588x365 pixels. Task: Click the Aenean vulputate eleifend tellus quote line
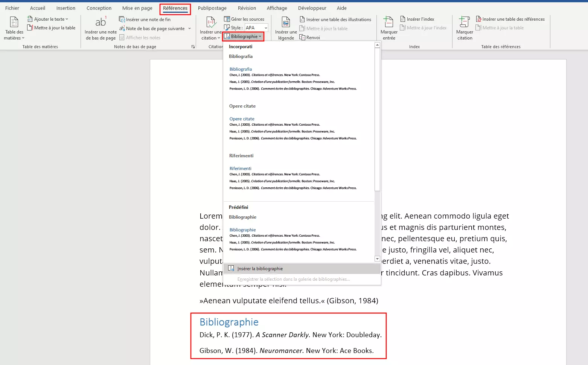tap(289, 301)
